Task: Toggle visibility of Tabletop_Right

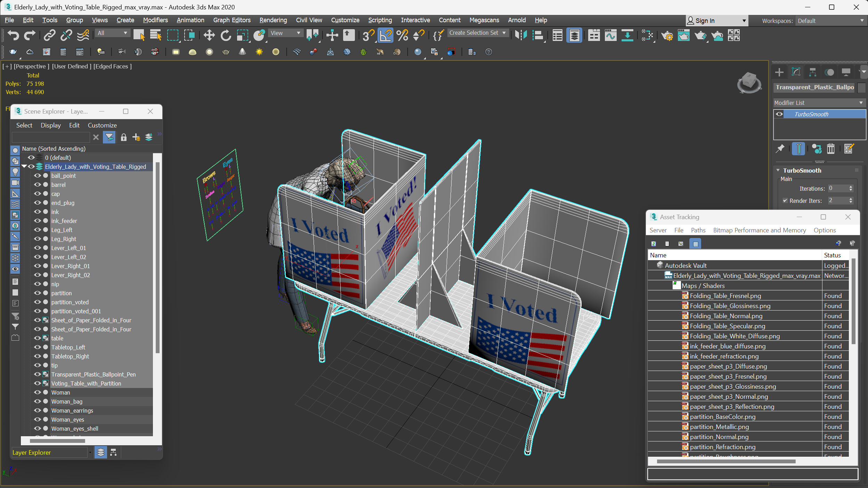Action: tap(37, 356)
